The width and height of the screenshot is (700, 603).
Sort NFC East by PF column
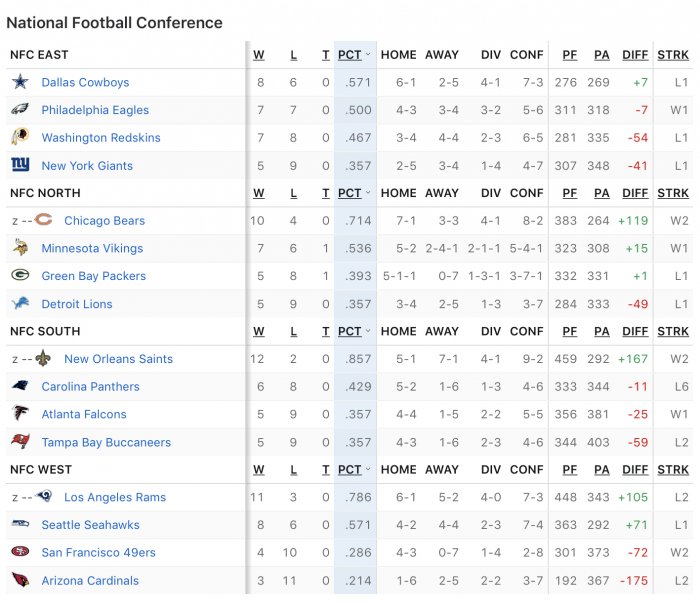(570, 55)
